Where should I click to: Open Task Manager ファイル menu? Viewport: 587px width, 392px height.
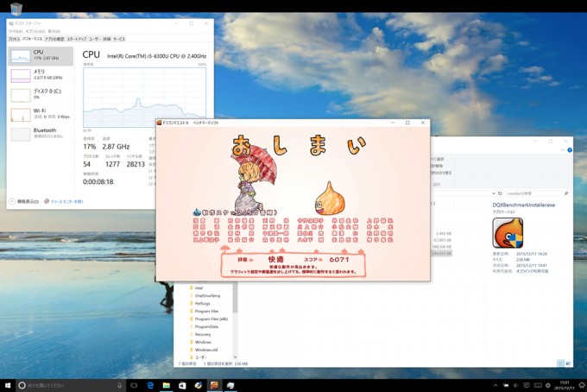(16, 31)
